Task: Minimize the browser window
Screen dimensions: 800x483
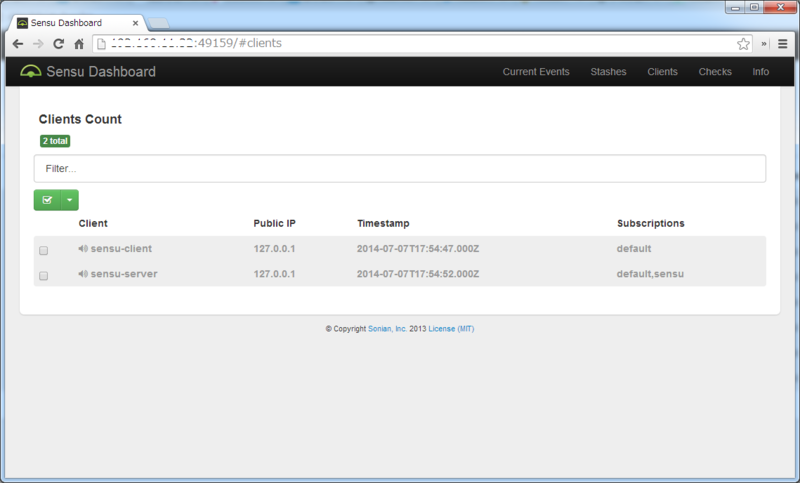Action: [735, 8]
